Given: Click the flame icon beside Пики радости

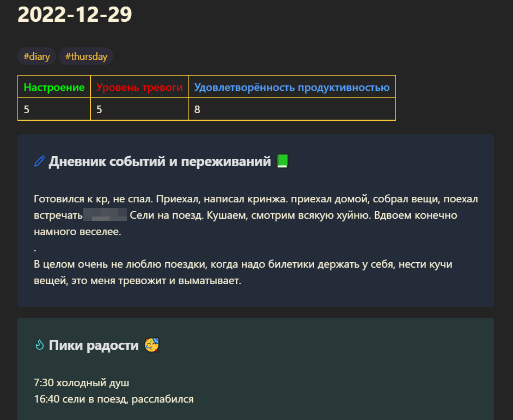Looking at the screenshot, I should pos(40,345).
